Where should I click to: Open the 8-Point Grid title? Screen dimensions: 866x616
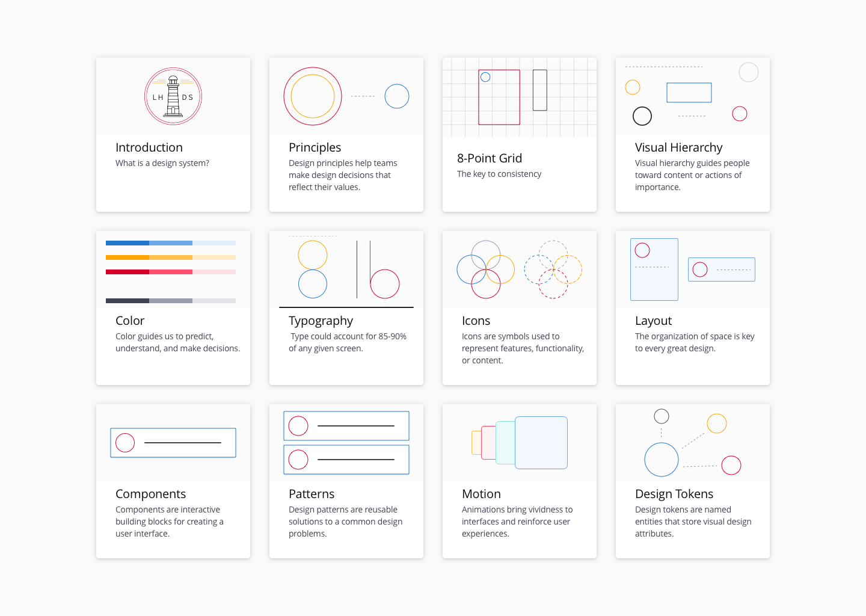pos(490,158)
